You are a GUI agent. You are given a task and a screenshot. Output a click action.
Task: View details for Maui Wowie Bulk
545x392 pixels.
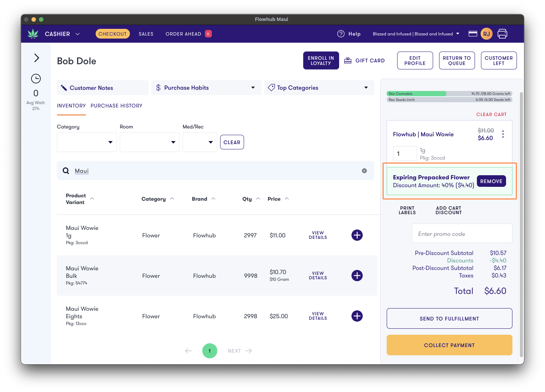click(318, 276)
